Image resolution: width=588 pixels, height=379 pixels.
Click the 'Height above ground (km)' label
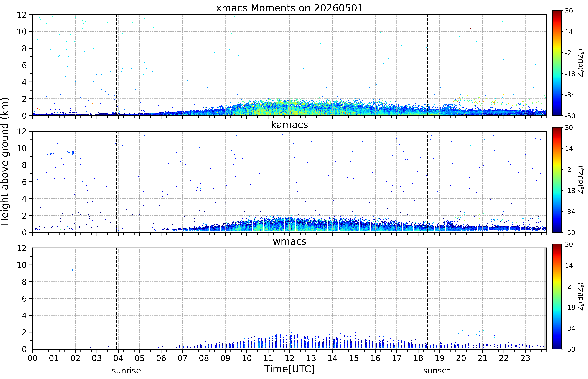5,161
